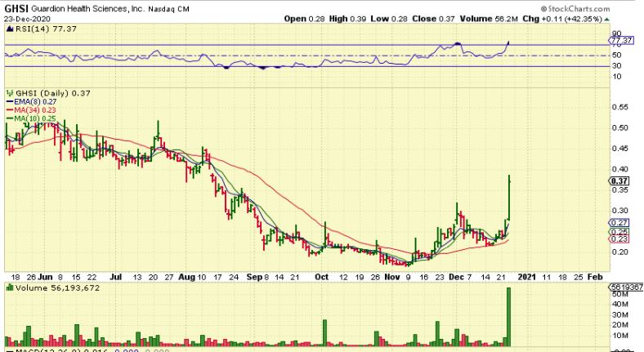Click the Aug label on the date axis
Image resolution: width=644 pixels, height=352 pixels.
tap(187, 277)
